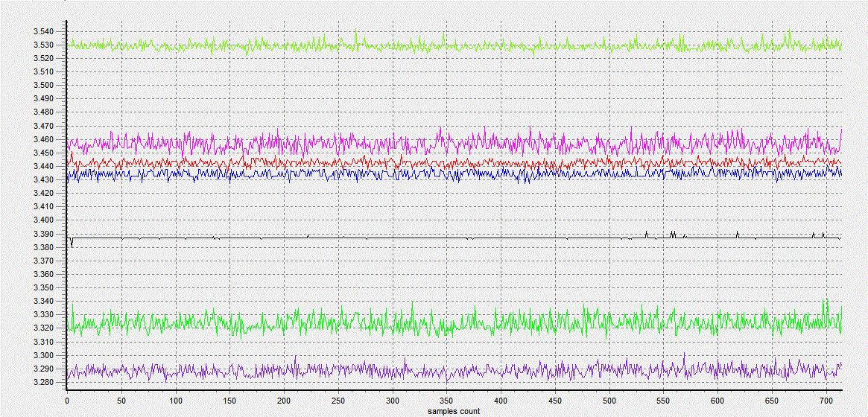Click the 550 x-axis tick label
This screenshot has height=417, width=868.
[664, 401]
